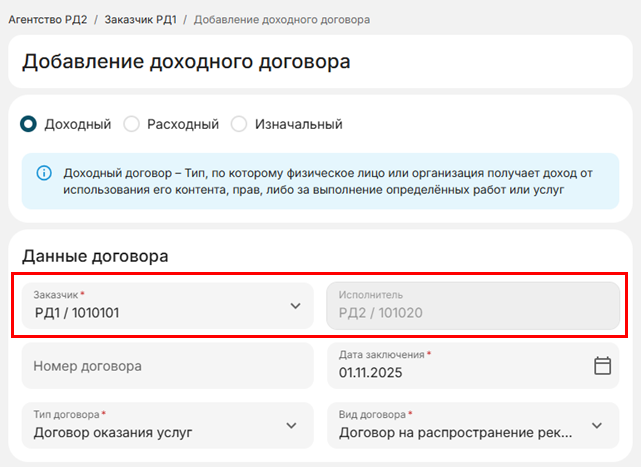Click the chevron arrow in the Заказчик field
The image size is (641, 467).
point(295,306)
